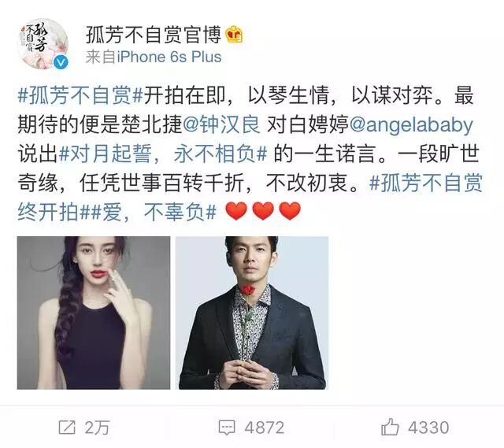The height and width of the screenshot is (448, 504).
Task: Open the 孤芳不自赏 profile avatar
Action: (43, 43)
